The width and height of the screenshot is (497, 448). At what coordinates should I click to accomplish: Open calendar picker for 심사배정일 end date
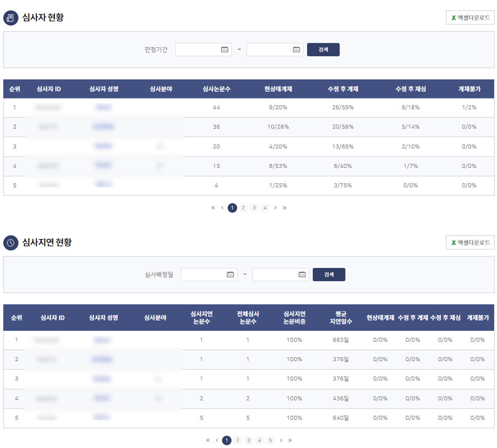pyautogui.click(x=302, y=275)
